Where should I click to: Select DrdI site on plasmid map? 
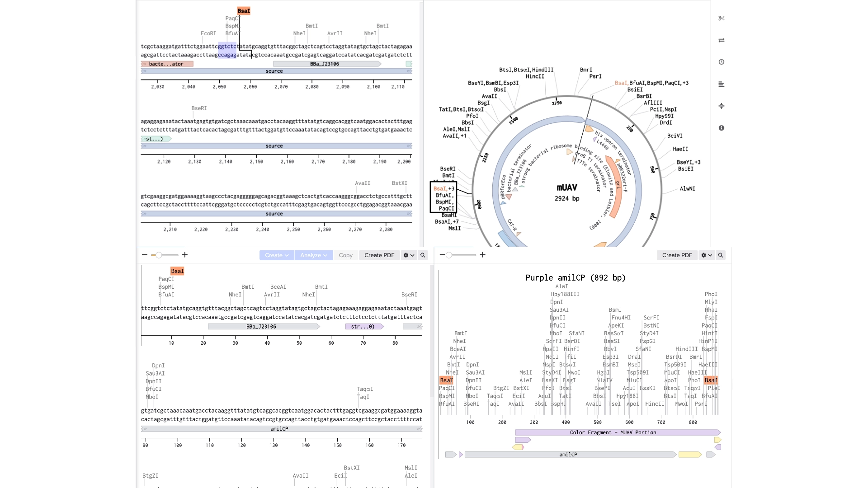coord(666,122)
